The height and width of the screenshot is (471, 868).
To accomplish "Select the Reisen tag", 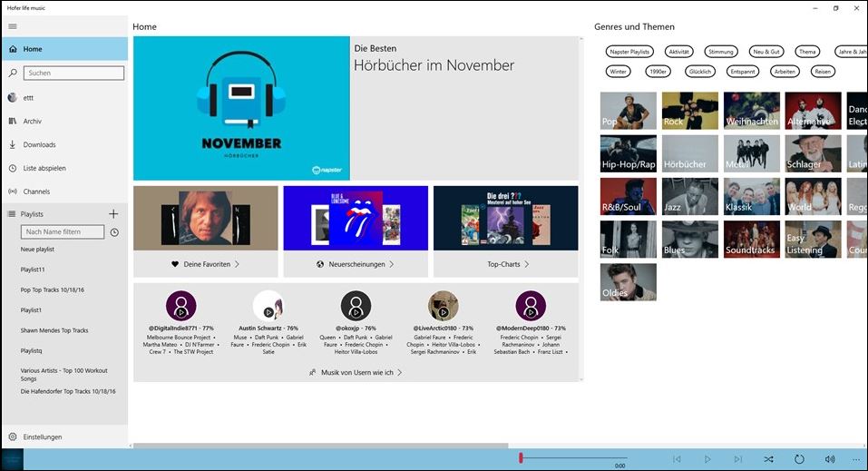I will point(823,72).
